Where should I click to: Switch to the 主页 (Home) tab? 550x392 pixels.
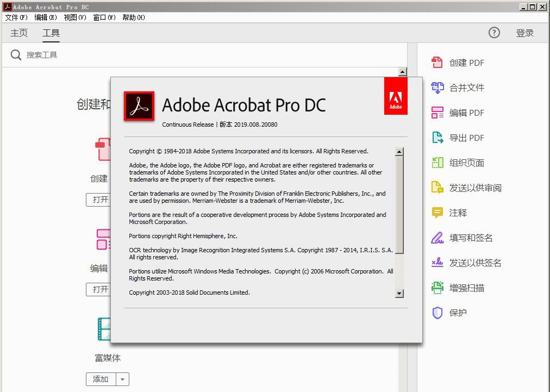(19, 33)
